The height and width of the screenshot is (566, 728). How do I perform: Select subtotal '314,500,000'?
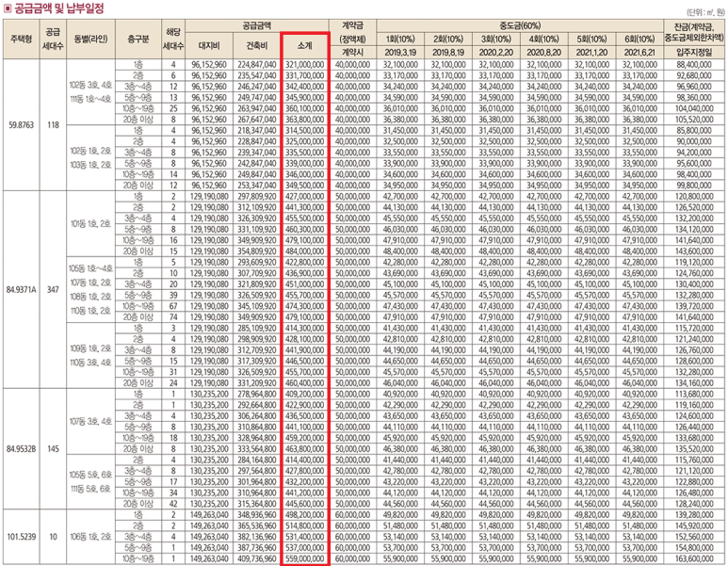[x=304, y=131]
